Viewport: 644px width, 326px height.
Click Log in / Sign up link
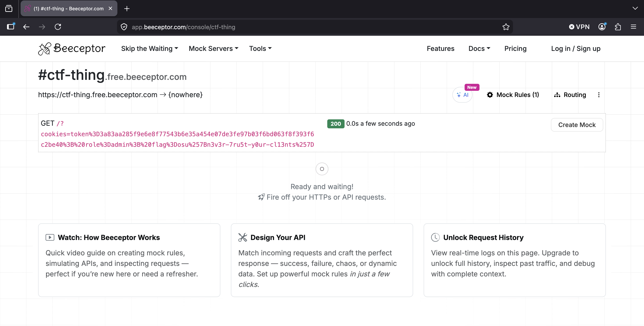pyautogui.click(x=575, y=48)
